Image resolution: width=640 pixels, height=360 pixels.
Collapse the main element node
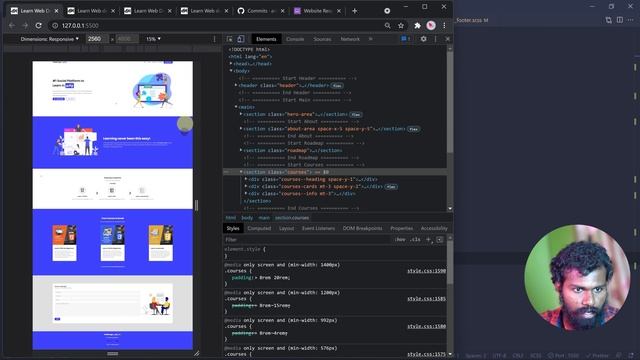(x=236, y=107)
